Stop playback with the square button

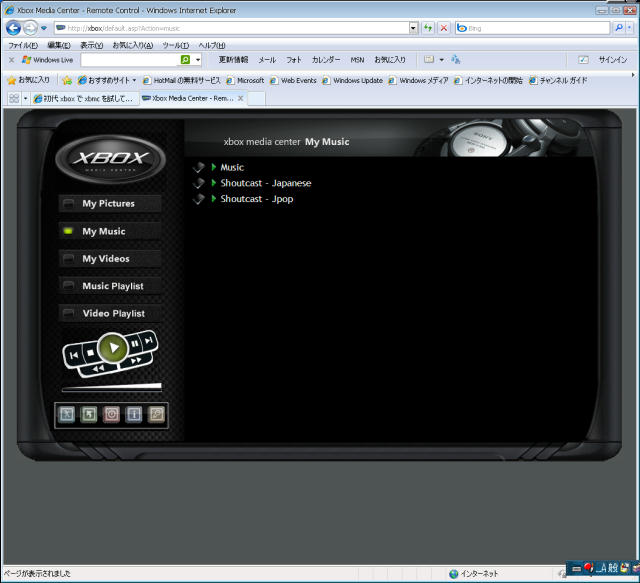[x=91, y=353]
